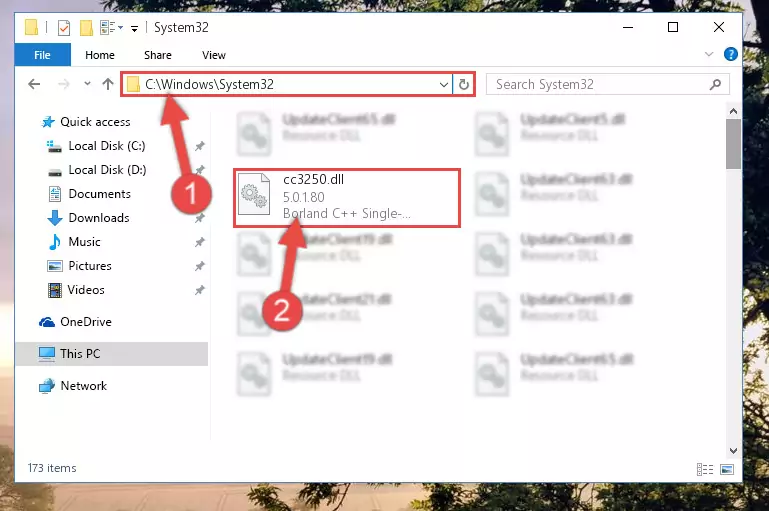Select Network in the navigation pane

point(83,386)
